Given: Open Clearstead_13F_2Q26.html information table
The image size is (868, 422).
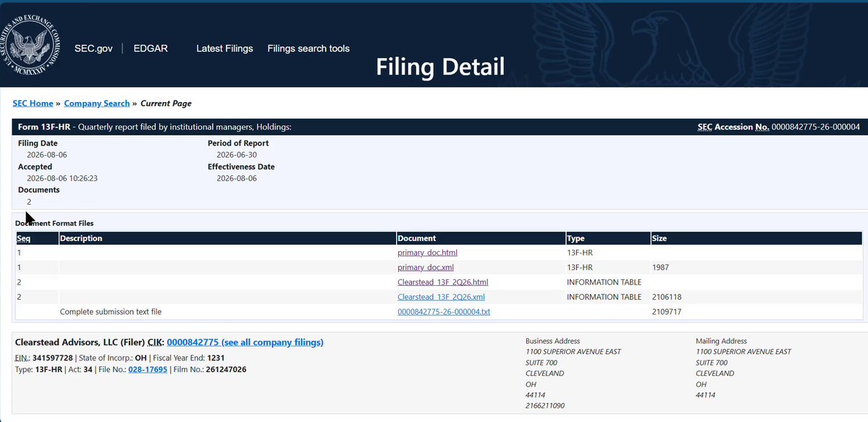Looking at the screenshot, I should click(443, 282).
